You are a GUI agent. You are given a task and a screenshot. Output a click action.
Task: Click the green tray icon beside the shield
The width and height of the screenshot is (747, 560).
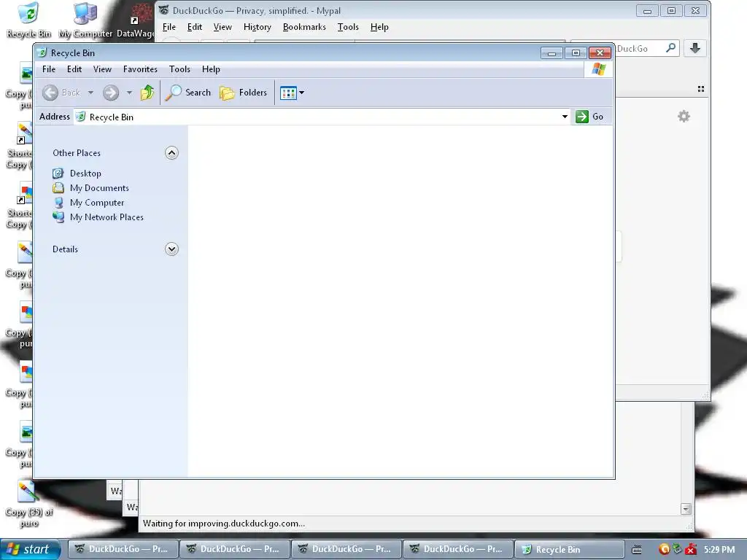[677, 548]
